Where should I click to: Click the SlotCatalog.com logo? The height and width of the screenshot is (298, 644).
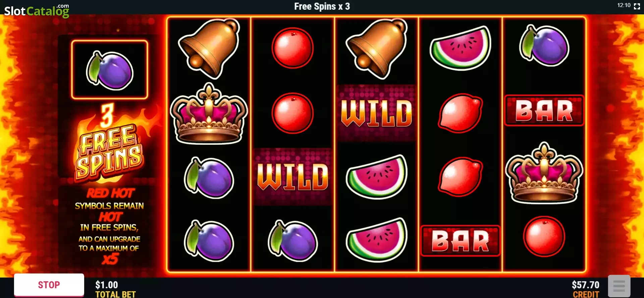[37, 11]
